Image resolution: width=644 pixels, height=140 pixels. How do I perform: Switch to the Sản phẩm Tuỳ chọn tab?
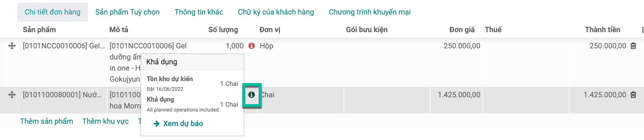coord(127,12)
